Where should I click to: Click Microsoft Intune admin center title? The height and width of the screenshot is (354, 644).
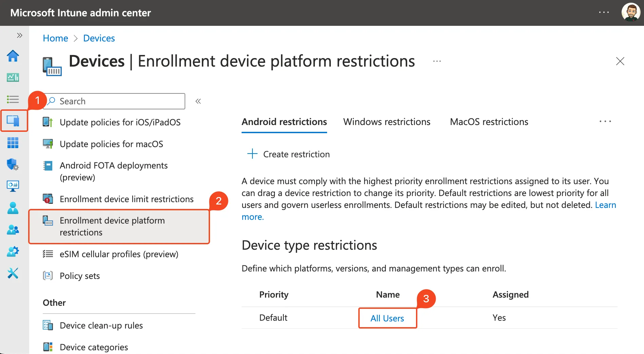(81, 13)
